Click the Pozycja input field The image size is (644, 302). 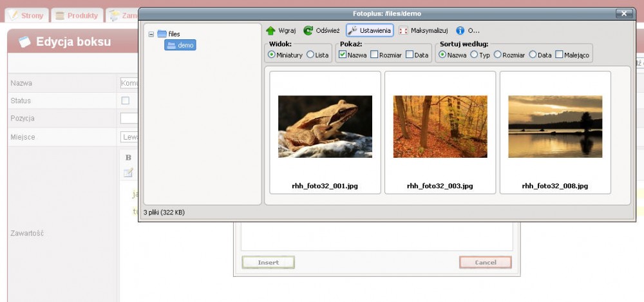pyautogui.click(x=129, y=118)
